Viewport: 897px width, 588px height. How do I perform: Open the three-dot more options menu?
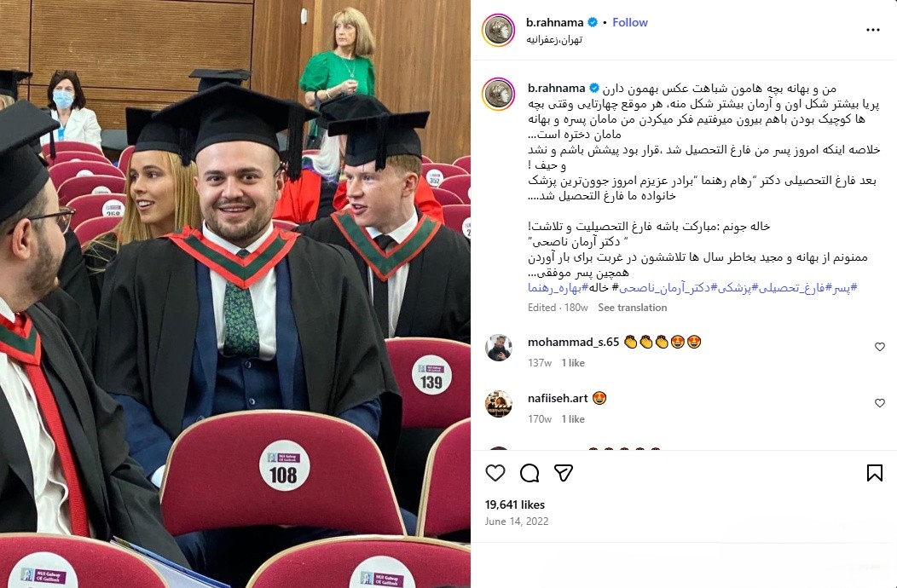click(x=873, y=30)
